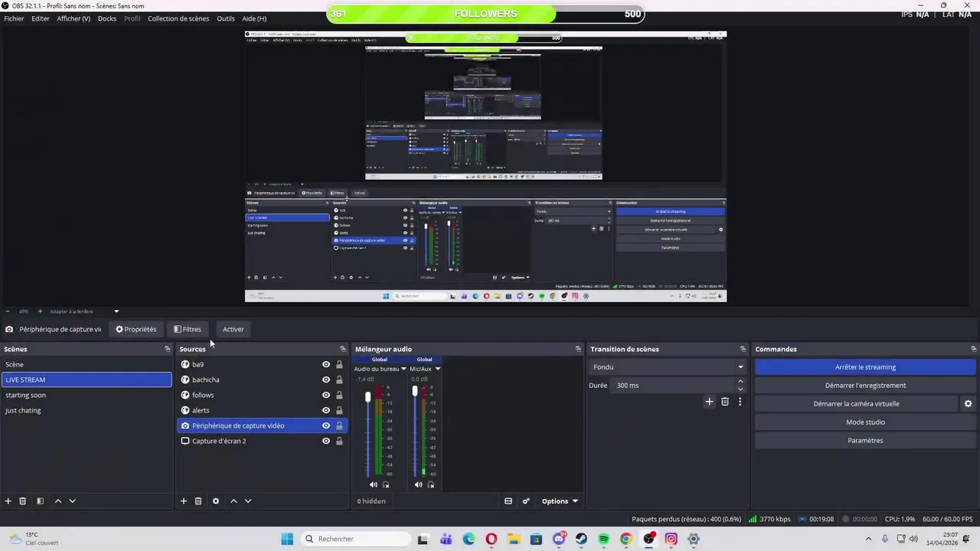Open the Adapter à la fenêtre scaling dropdown
This screenshot has width=980, height=551.
click(84, 311)
